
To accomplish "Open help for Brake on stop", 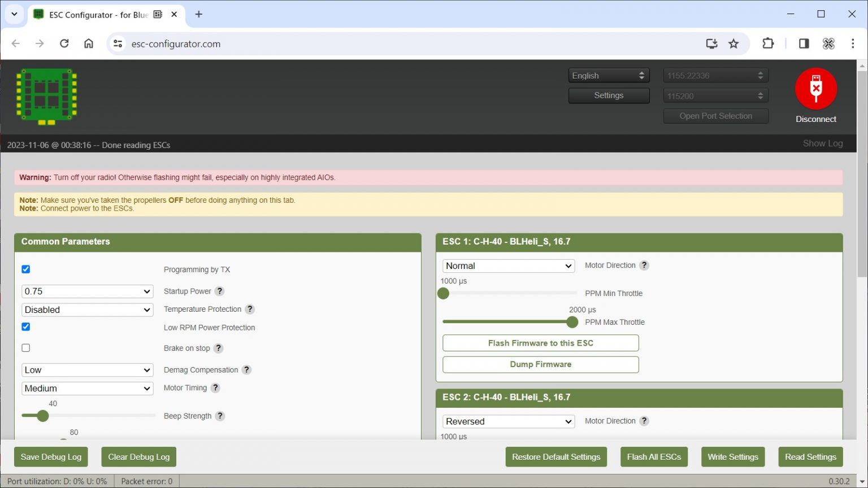I will (x=218, y=348).
